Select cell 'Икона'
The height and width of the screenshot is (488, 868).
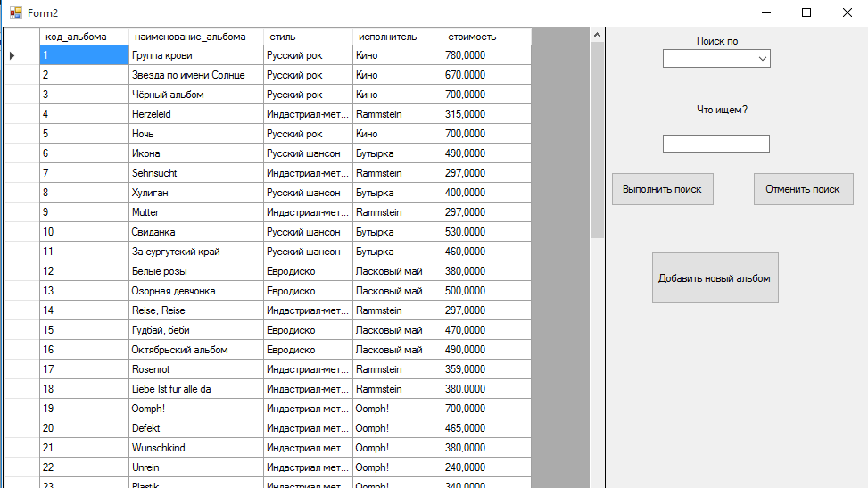(196, 153)
